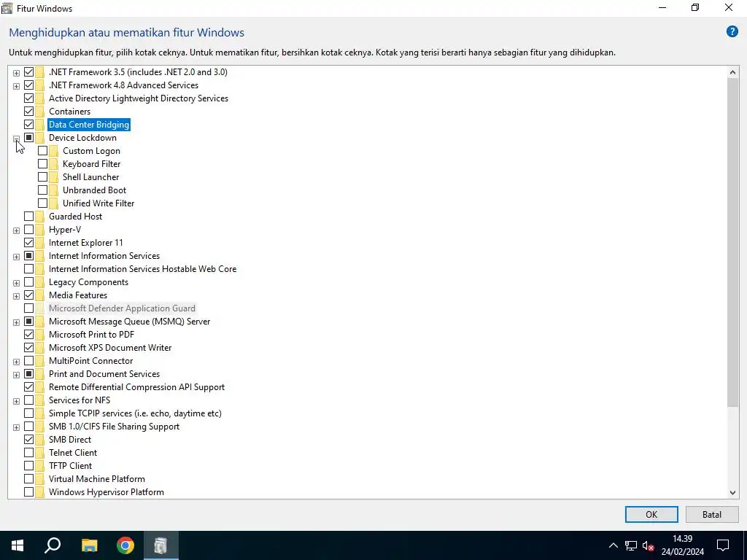Viewport: 747px width, 560px height.
Task: Open the notification center icon
Action: tap(723, 545)
